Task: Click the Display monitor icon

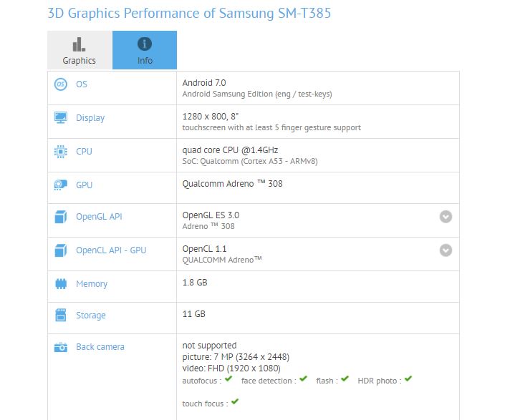Action: tap(60, 117)
